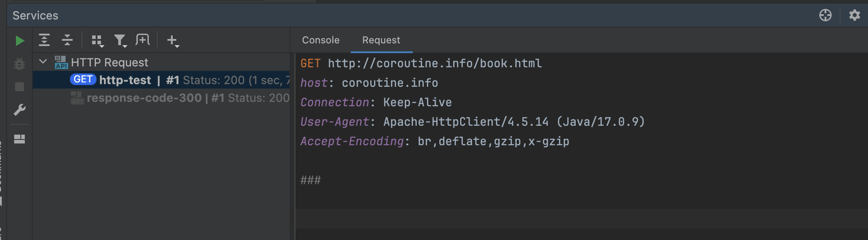868x240 pixels.
Task: Open the Group By options dropdown
Action: pos(97,41)
